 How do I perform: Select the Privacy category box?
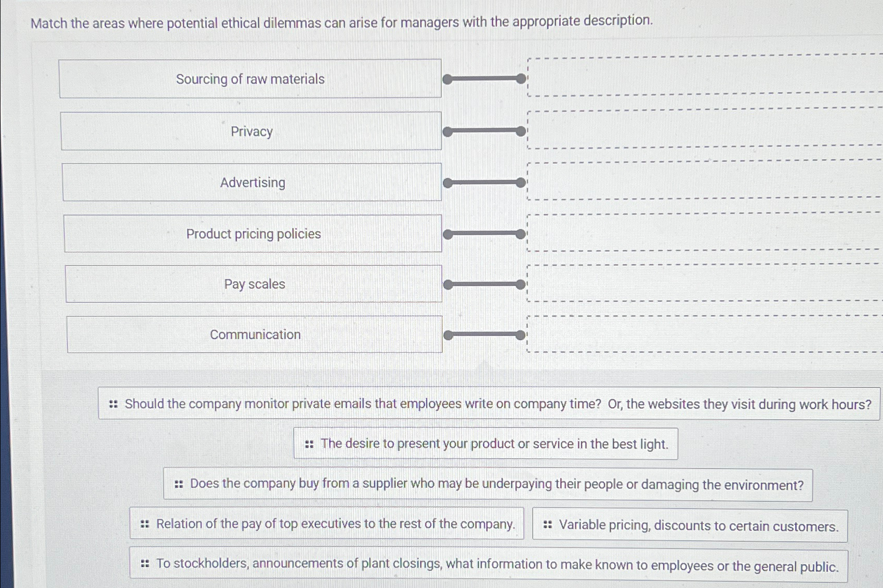(x=251, y=131)
